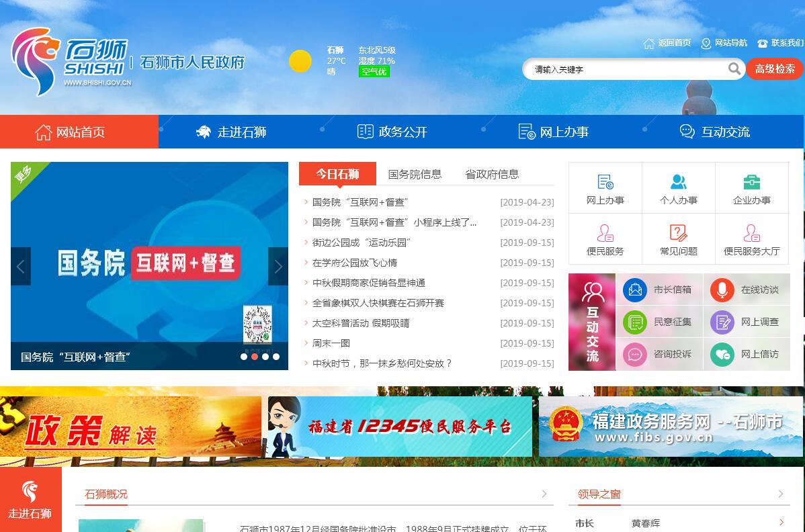Open the 网上办事 service icon
This screenshot has height=532, width=805.
[x=605, y=182]
